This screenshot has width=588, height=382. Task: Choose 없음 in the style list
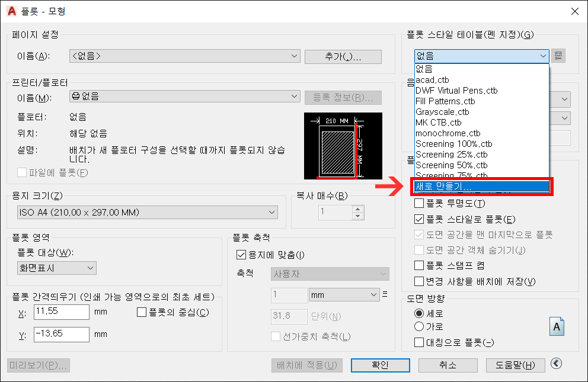pyautogui.click(x=481, y=69)
